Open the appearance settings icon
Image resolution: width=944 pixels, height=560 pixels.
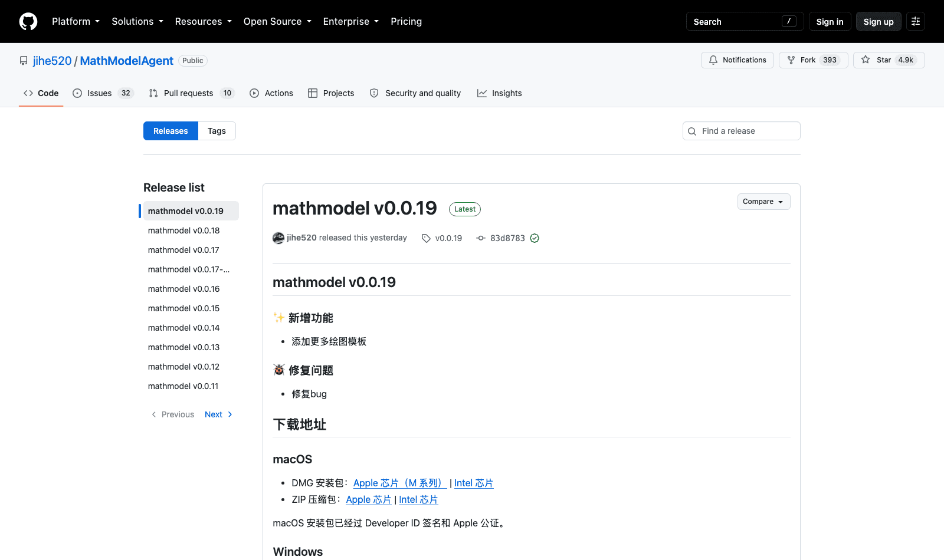click(916, 21)
